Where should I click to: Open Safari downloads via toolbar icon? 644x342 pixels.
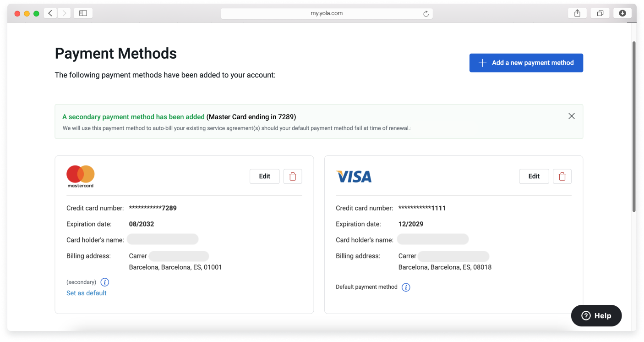click(622, 13)
